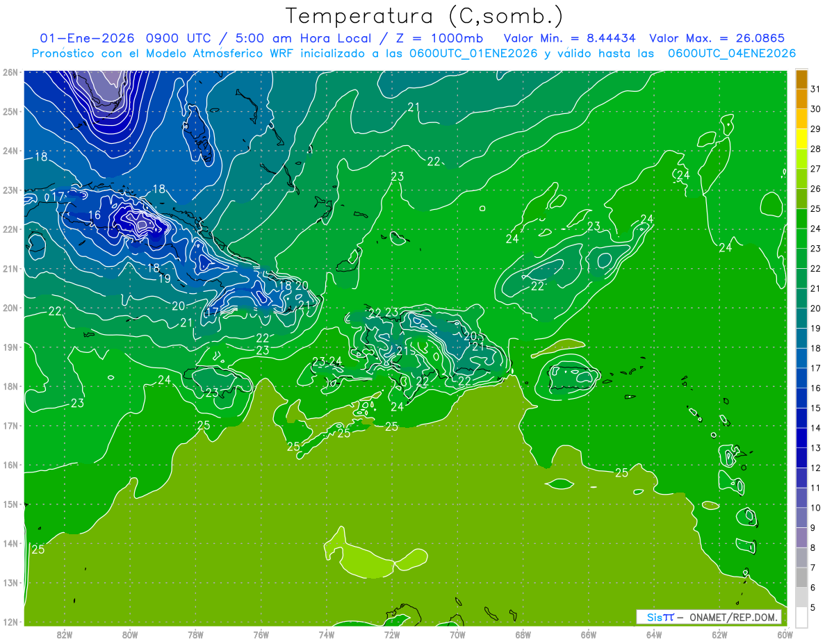Viewport: 834px width, 644px height.
Task: Click the longitude axis label "60W"
Action: pyautogui.click(x=785, y=634)
